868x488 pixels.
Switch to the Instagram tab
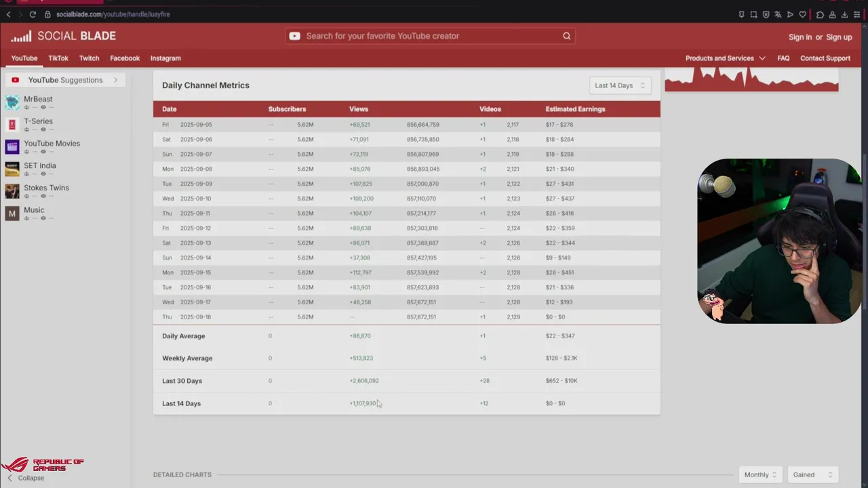tap(165, 58)
